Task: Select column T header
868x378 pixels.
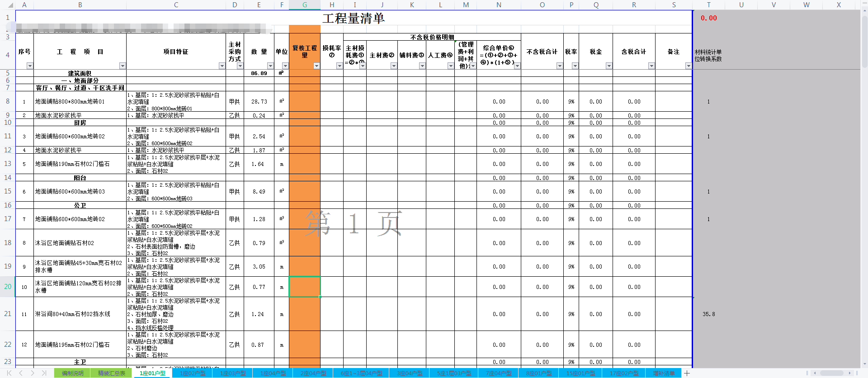Action: (x=708, y=5)
